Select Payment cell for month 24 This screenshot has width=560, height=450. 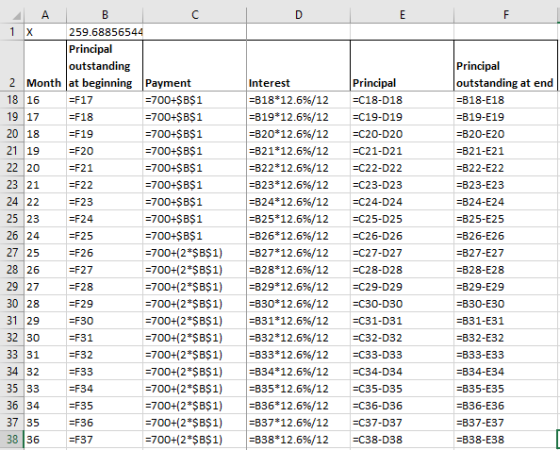pyautogui.click(x=195, y=236)
